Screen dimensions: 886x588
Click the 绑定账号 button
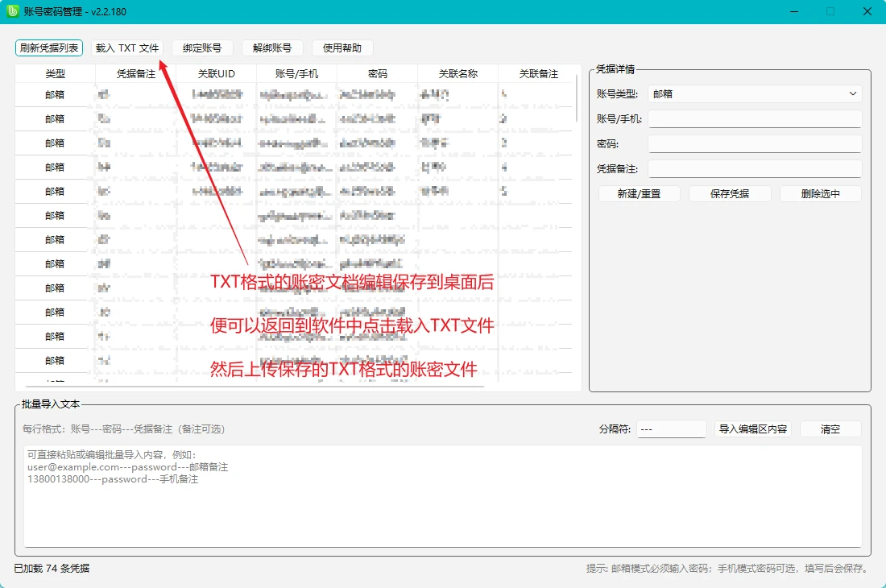[201, 48]
